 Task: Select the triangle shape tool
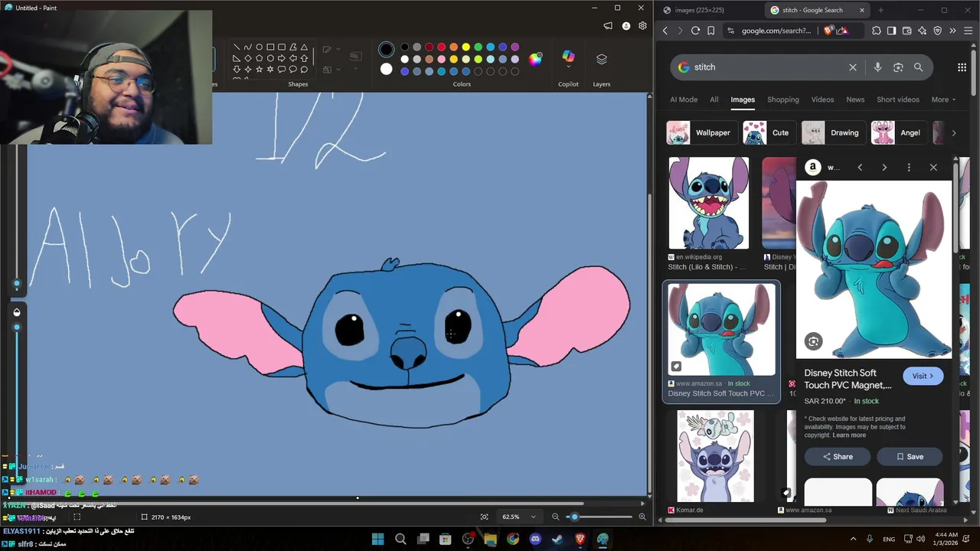click(304, 47)
